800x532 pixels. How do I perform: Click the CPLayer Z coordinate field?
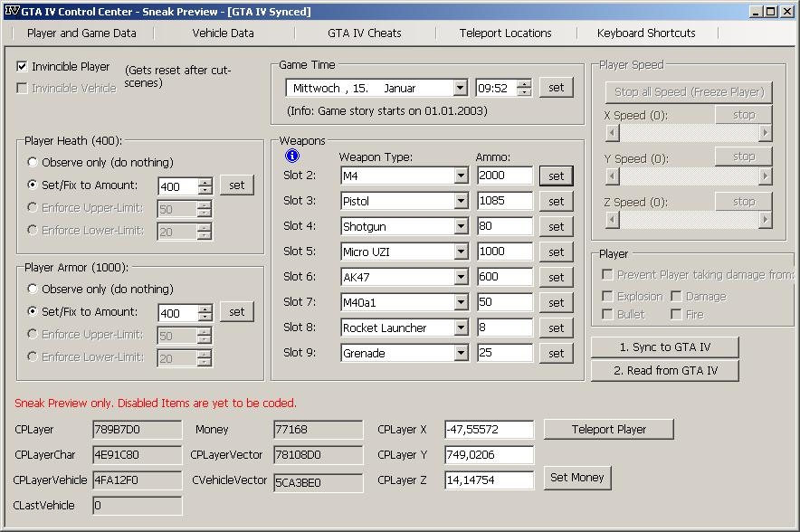tap(490, 480)
